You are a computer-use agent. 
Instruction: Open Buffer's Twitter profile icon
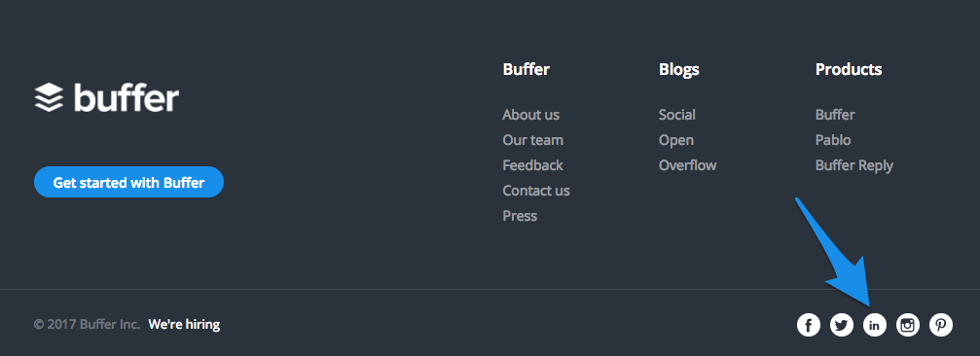841,325
